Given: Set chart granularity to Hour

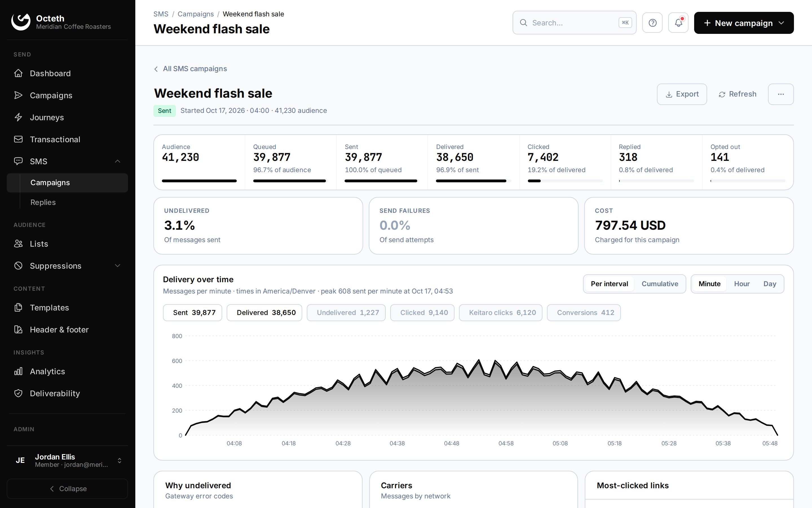Looking at the screenshot, I should click(742, 284).
